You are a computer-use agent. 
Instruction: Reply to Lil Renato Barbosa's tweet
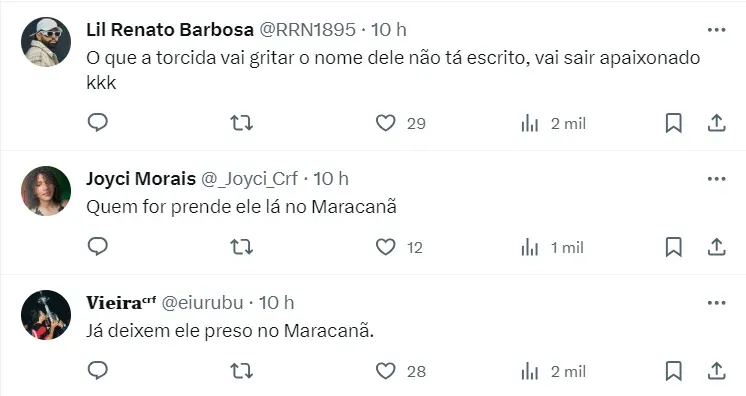[98, 123]
